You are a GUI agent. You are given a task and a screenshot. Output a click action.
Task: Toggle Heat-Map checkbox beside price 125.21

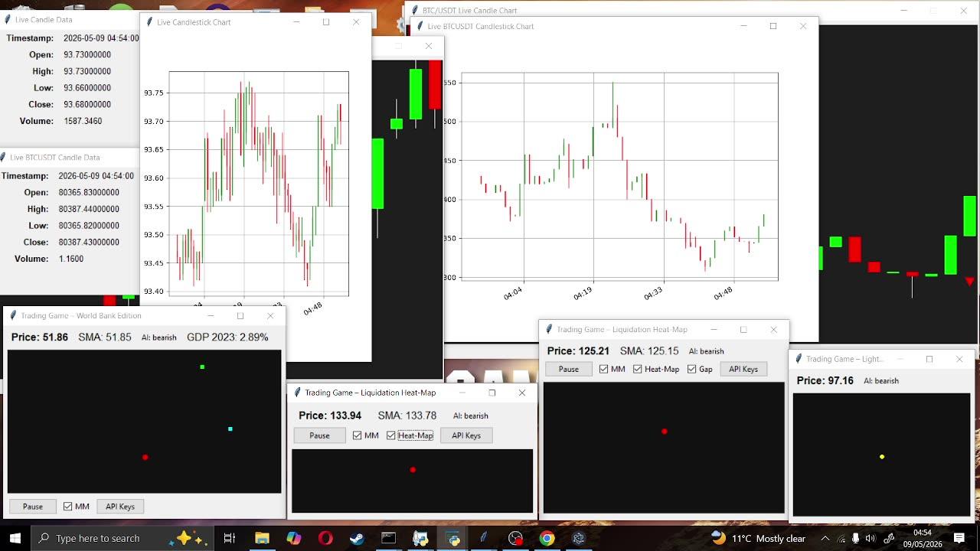(638, 369)
